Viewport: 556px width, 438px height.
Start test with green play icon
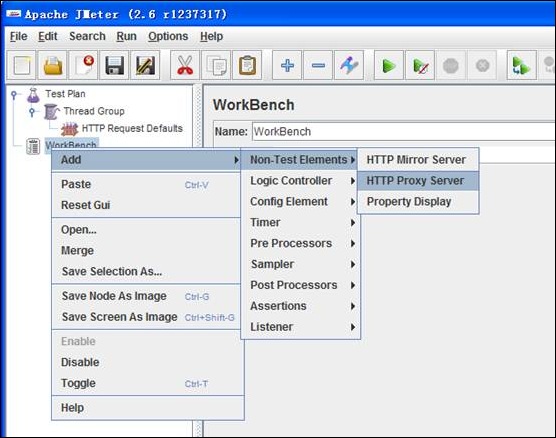click(x=389, y=65)
